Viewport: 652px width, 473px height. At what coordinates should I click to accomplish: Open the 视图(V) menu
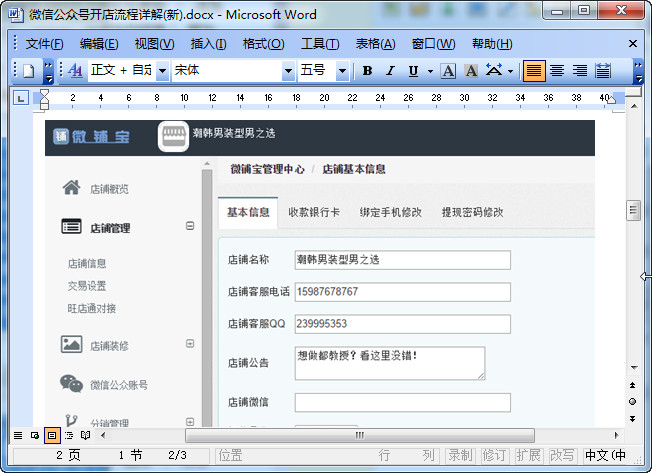(x=154, y=44)
